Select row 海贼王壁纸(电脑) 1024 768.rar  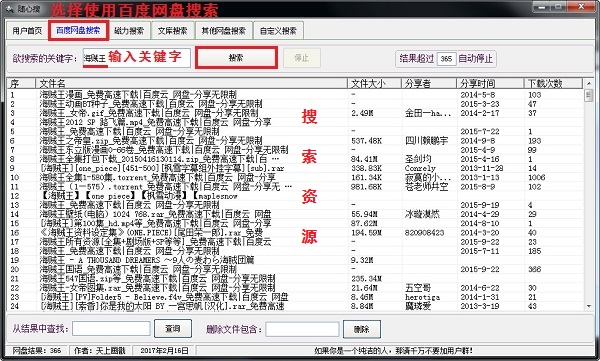pyautogui.click(x=295, y=214)
